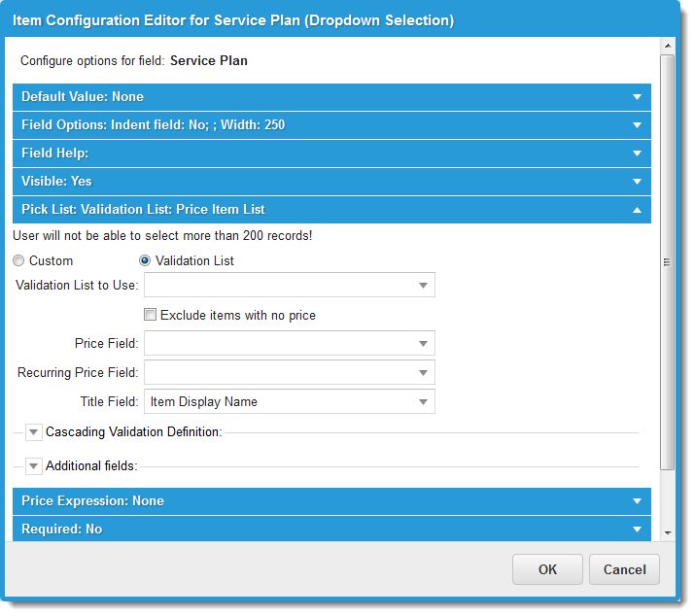Expand the Visible: Yes section arrow
The width and height of the screenshot is (695, 616).
coord(637,182)
